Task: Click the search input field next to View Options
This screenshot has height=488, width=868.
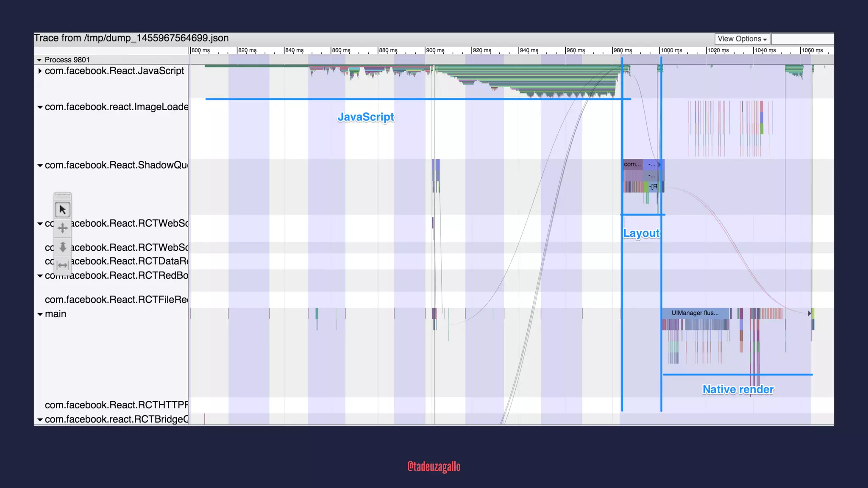Action: (x=802, y=39)
